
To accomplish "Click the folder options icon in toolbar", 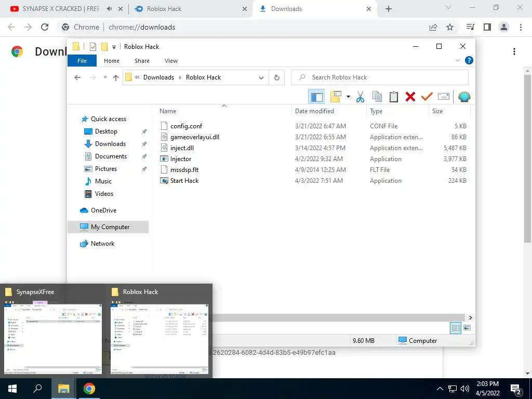I will coord(336,97).
